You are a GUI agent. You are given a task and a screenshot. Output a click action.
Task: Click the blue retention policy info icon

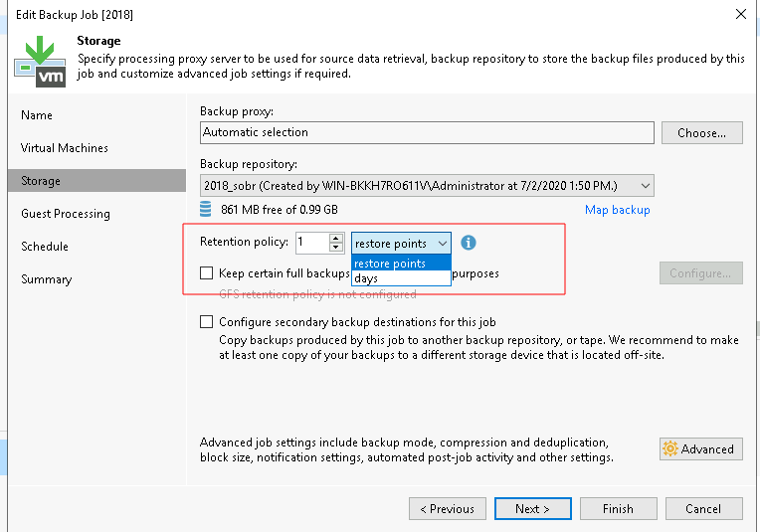[470, 243]
